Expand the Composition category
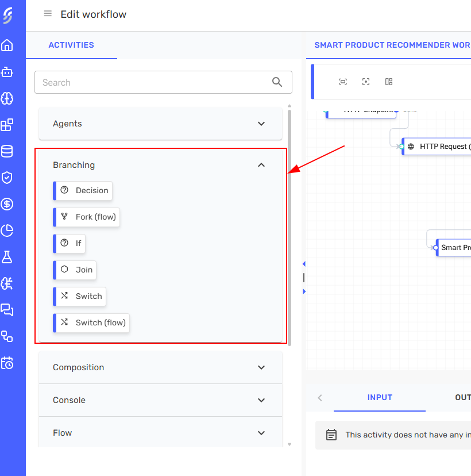Screen dimensions: 471x476 pyautogui.click(x=160, y=367)
